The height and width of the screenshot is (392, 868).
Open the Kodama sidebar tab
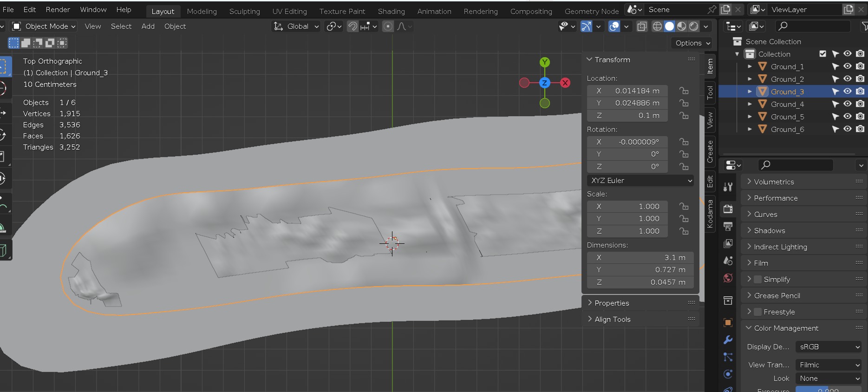tap(710, 214)
